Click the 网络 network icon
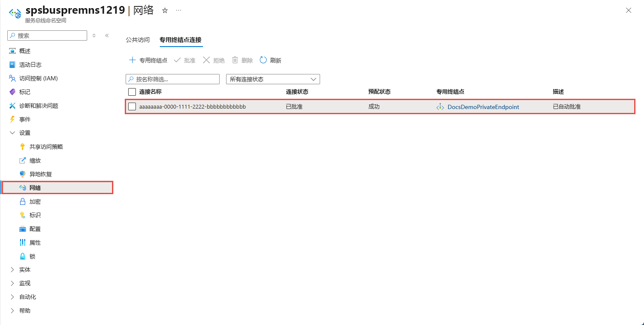The image size is (644, 325). (x=23, y=188)
